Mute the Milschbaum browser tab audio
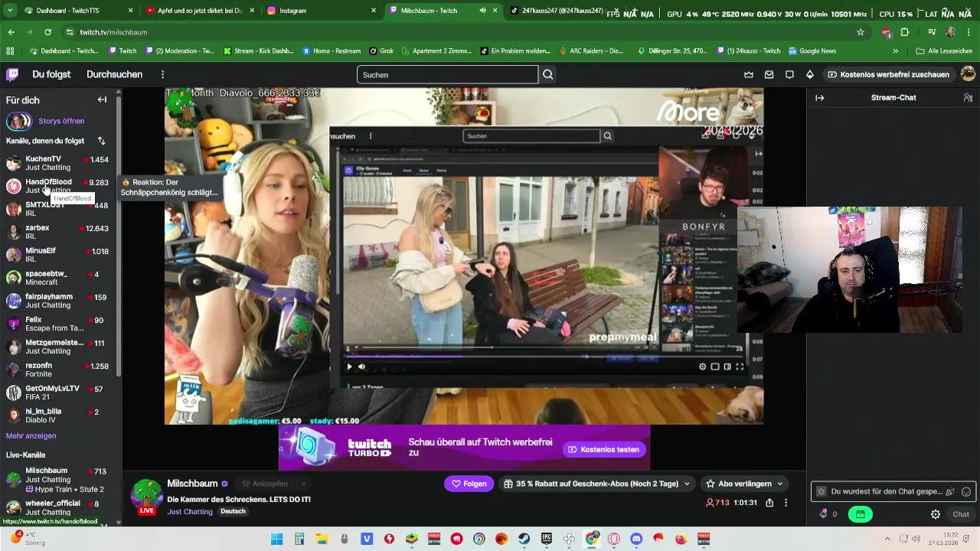This screenshot has width=980, height=551. [482, 11]
